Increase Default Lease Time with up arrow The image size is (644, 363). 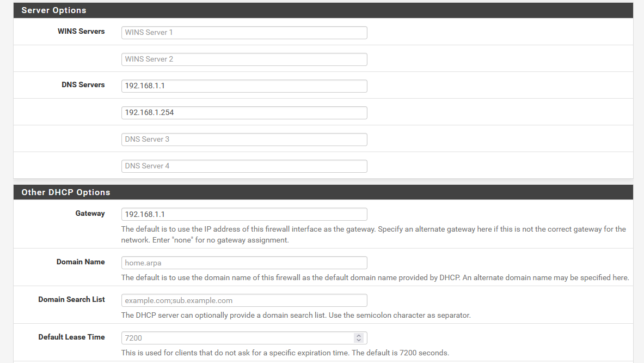[358, 336]
